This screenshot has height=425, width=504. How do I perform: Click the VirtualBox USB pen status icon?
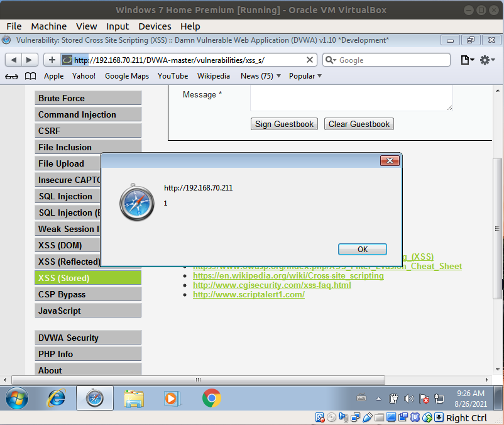pos(368,417)
